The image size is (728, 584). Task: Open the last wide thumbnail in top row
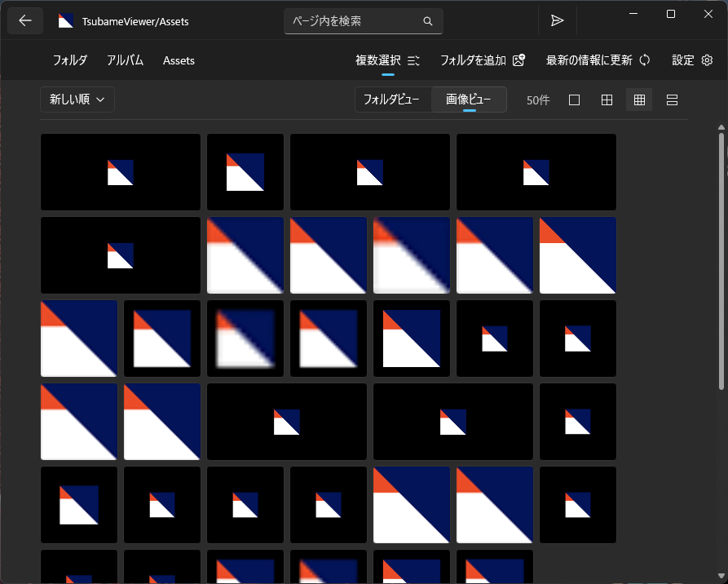[x=536, y=172]
